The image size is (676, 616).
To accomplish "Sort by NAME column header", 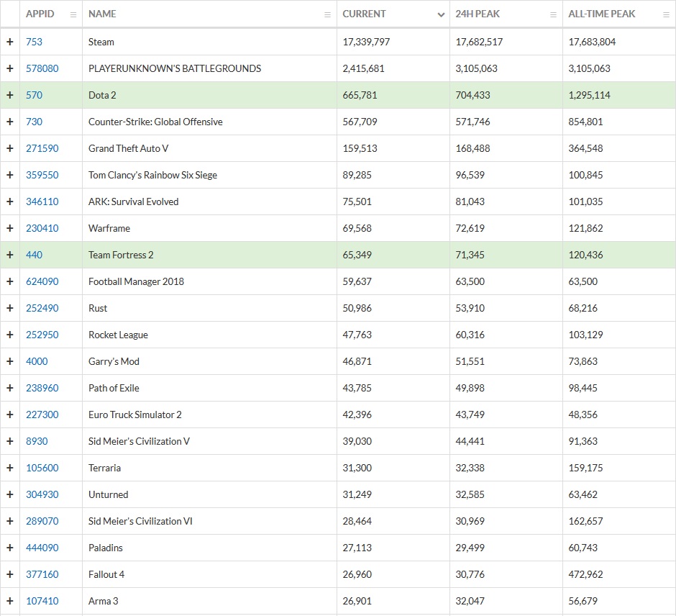I will click(x=102, y=14).
